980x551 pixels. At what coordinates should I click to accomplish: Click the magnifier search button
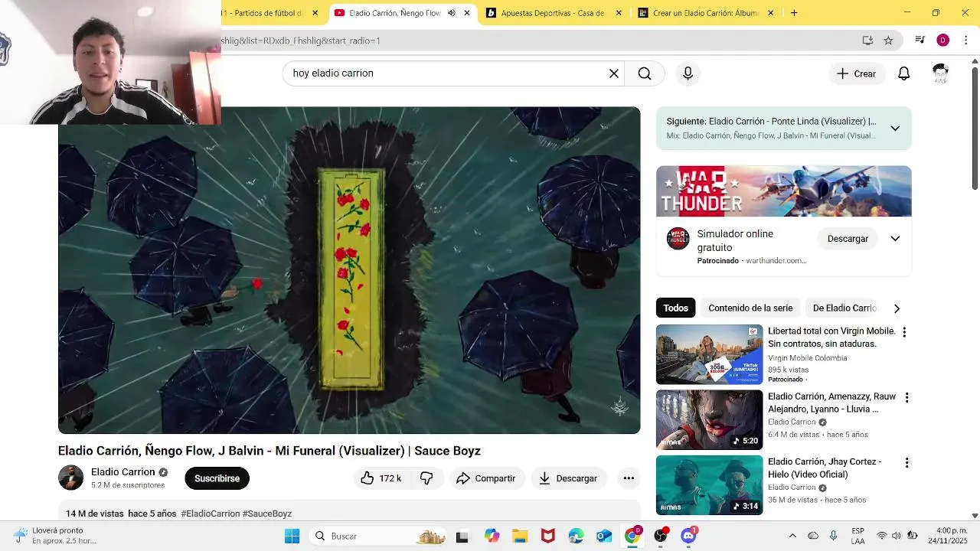tap(645, 73)
